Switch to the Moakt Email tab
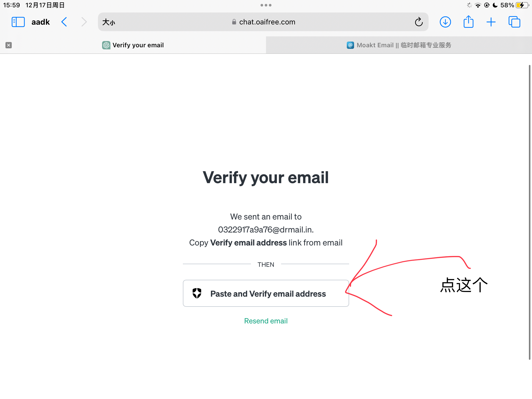The height and width of the screenshot is (399, 532). pos(399,45)
